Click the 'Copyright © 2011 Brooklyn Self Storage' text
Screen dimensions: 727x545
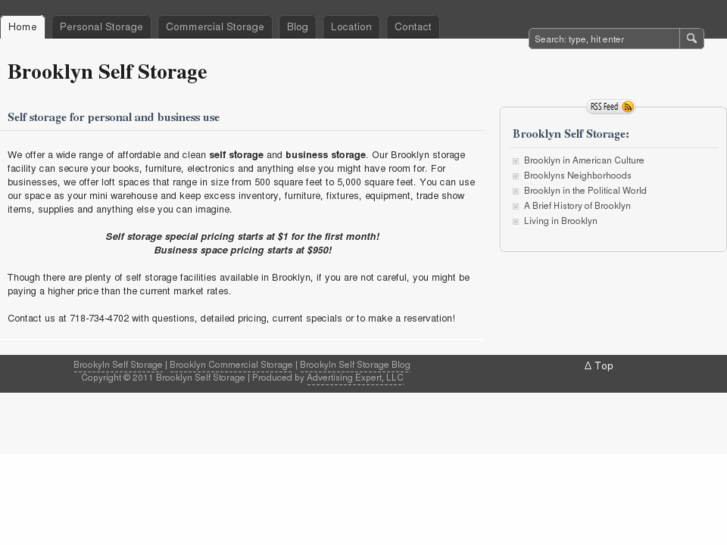click(x=163, y=378)
